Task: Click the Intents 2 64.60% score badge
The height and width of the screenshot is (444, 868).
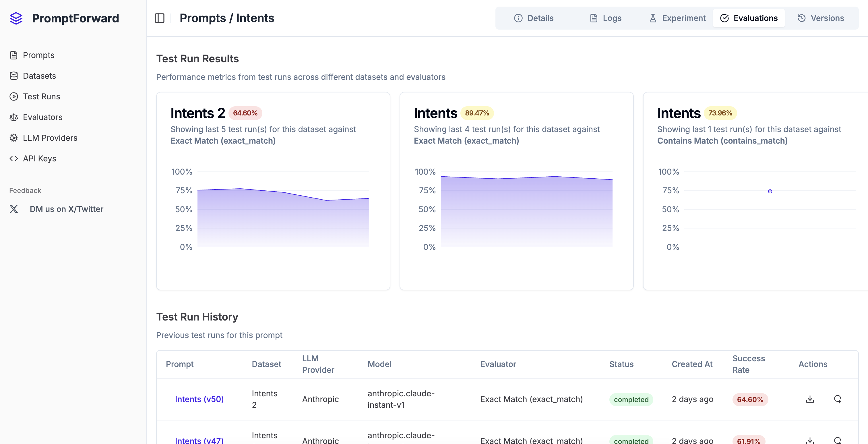Action: click(x=245, y=113)
